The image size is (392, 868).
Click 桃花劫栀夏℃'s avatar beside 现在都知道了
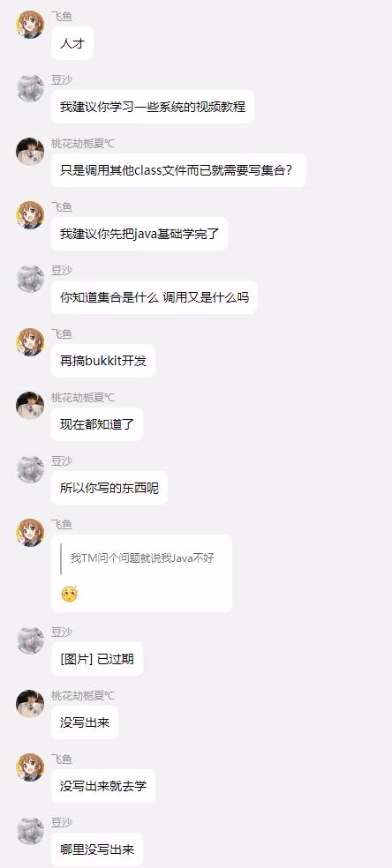point(30,406)
